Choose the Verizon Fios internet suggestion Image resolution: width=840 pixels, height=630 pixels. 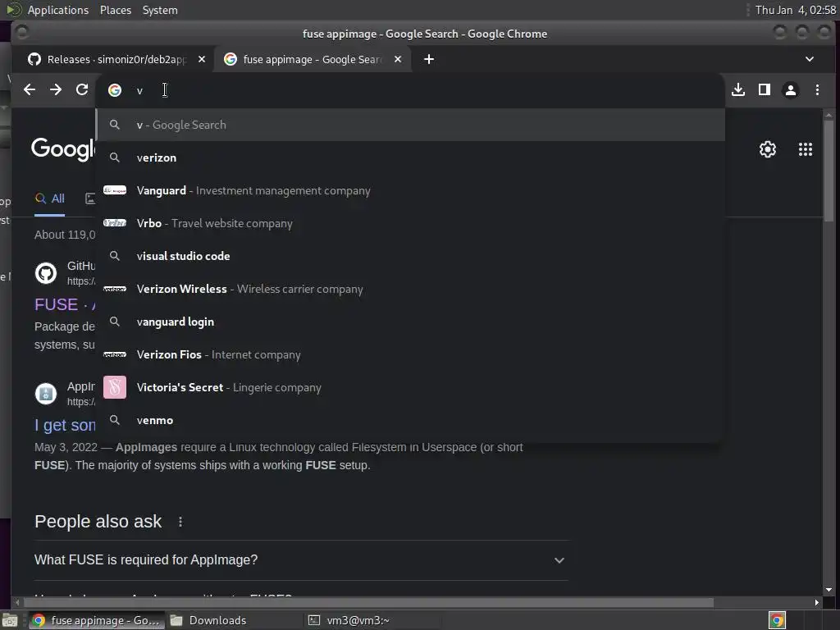[x=410, y=354]
